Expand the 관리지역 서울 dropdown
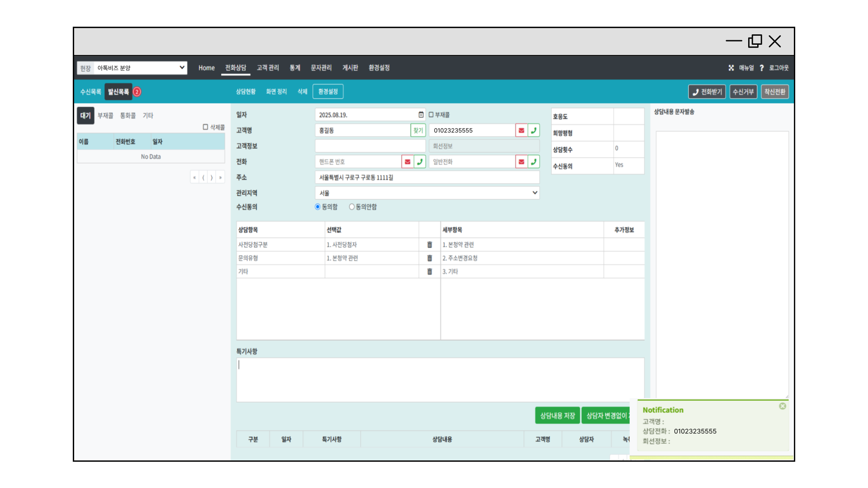 click(x=427, y=193)
